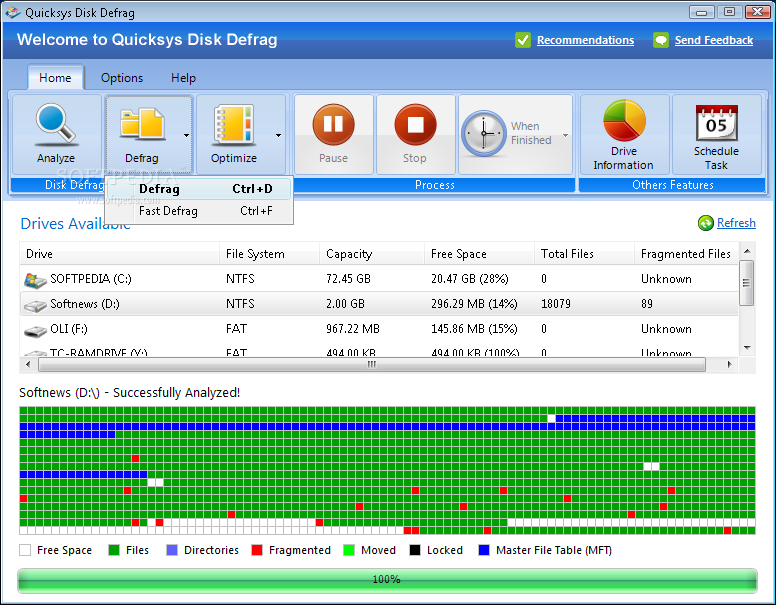Click the Softnews (D:) drive icon
This screenshot has width=776, height=605.
[35, 305]
